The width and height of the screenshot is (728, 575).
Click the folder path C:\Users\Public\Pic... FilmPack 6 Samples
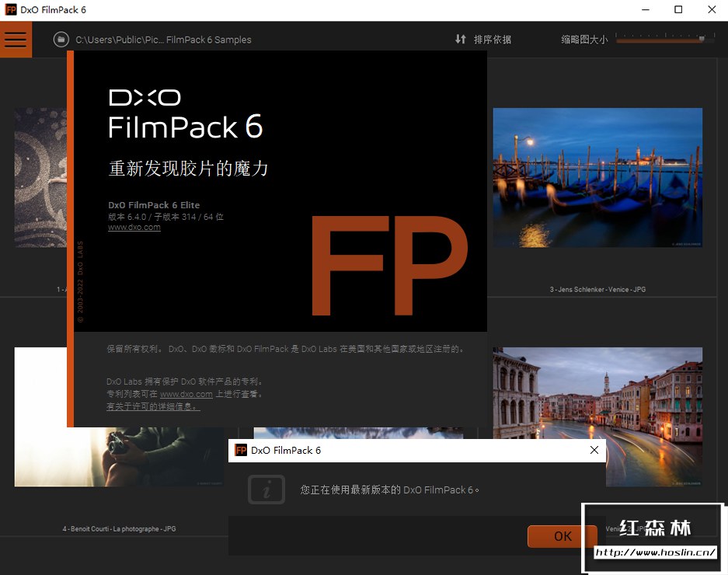pos(163,40)
